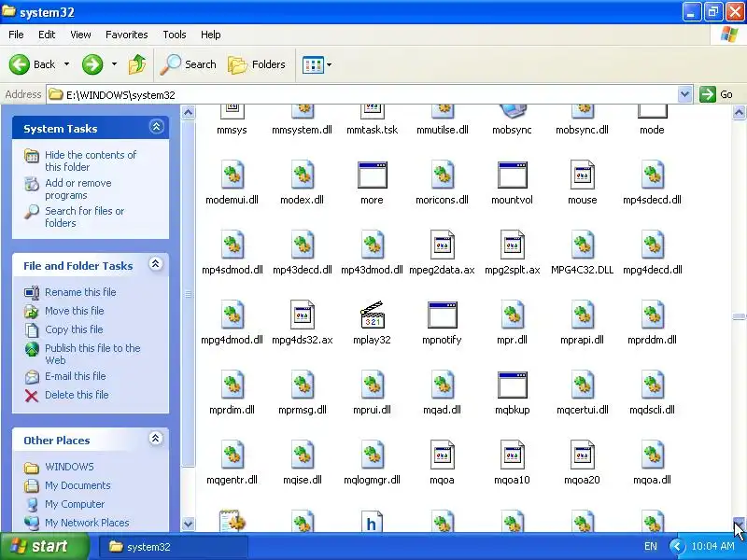Click the Go button beside address bar

(x=716, y=94)
